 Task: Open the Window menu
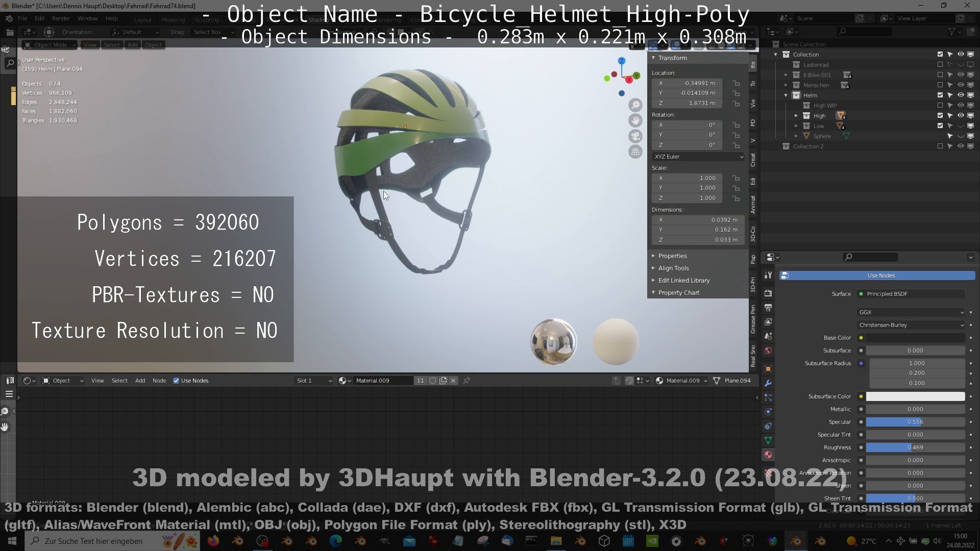tap(87, 18)
